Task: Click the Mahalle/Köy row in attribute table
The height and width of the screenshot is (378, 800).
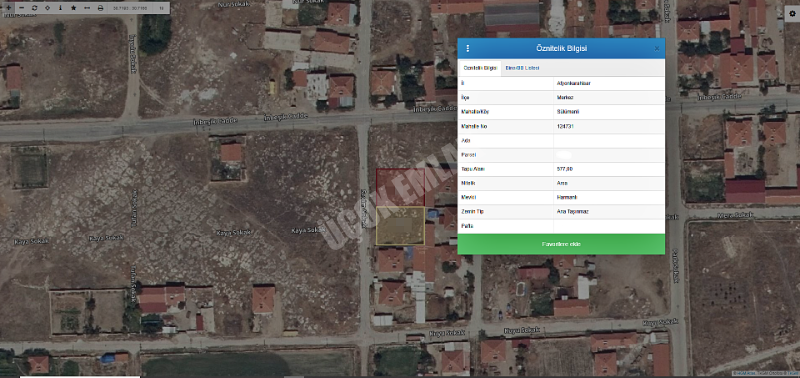Action: pyautogui.click(x=561, y=112)
